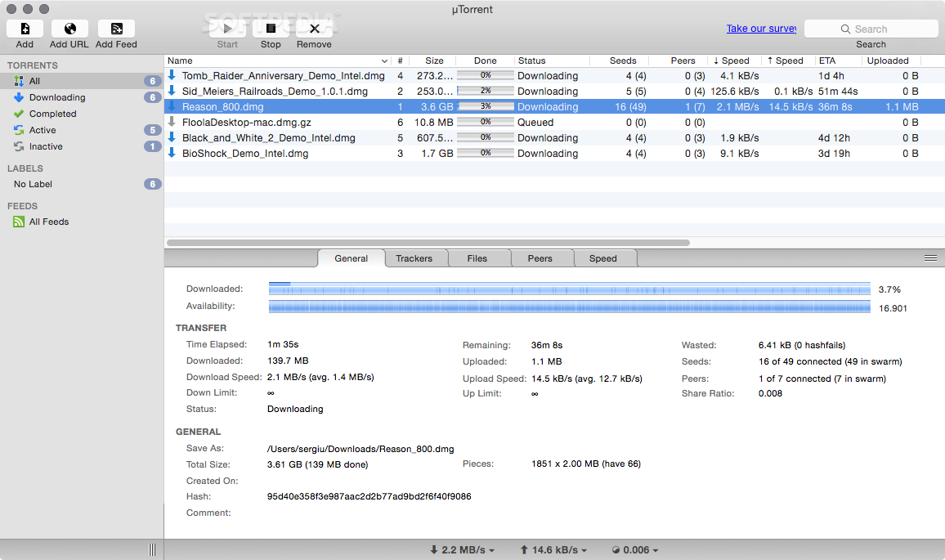
Task: Click download arrow icon for Sid Meiers torrent
Action: point(172,91)
